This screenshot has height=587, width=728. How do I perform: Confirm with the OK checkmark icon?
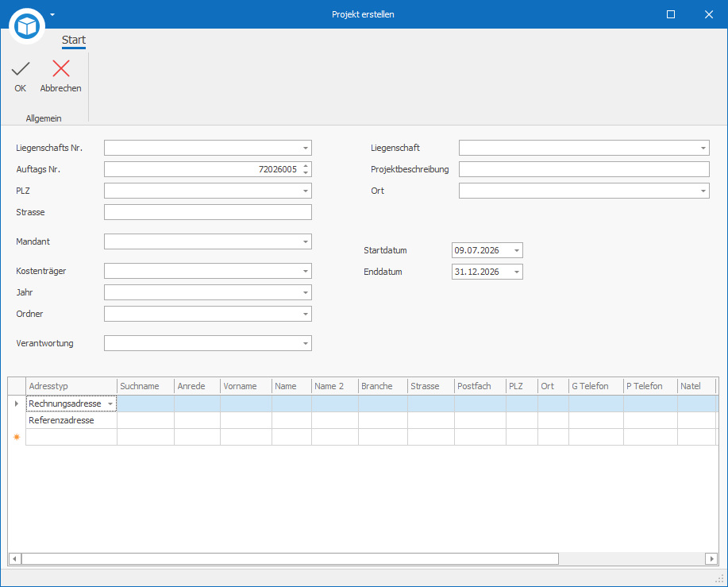click(21, 69)
